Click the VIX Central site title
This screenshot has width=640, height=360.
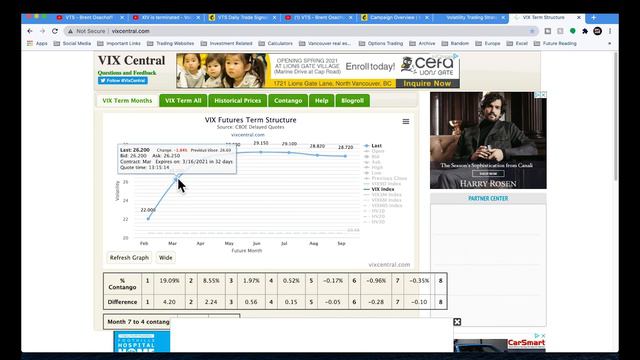point(131,60)
